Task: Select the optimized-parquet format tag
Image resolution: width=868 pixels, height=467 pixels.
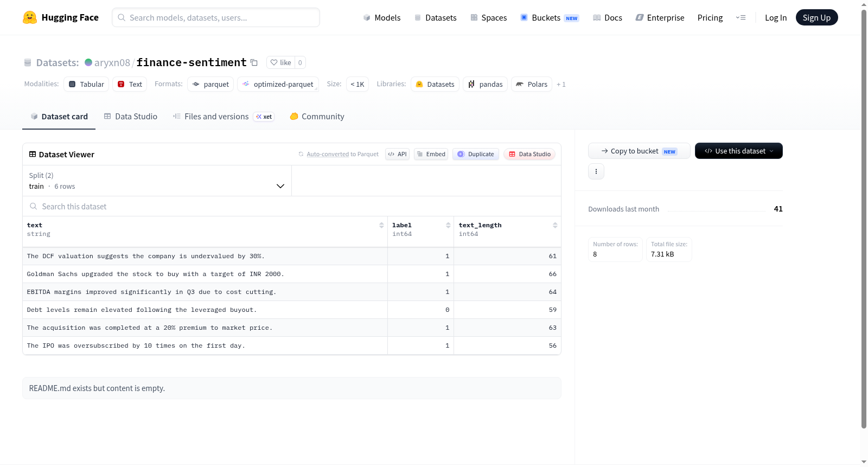Action: click(278, 84)
